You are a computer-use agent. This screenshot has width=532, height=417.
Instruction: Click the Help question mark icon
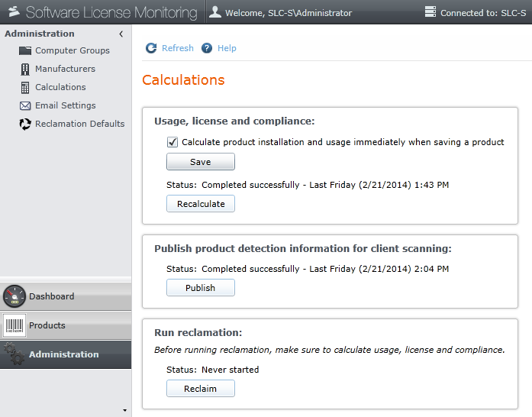[x=207, y=48]
